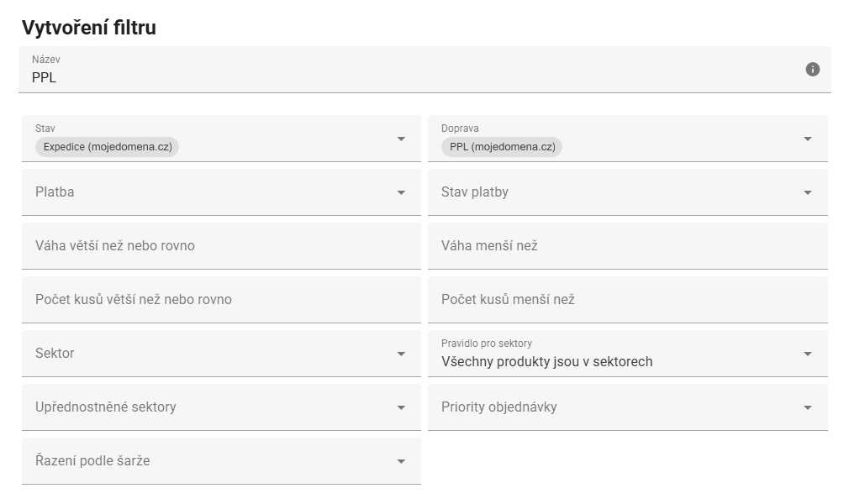Expand the Upřednostněné sektory dropdown
The width and height of the screenshot is (849, 504).
coord(221,407)
